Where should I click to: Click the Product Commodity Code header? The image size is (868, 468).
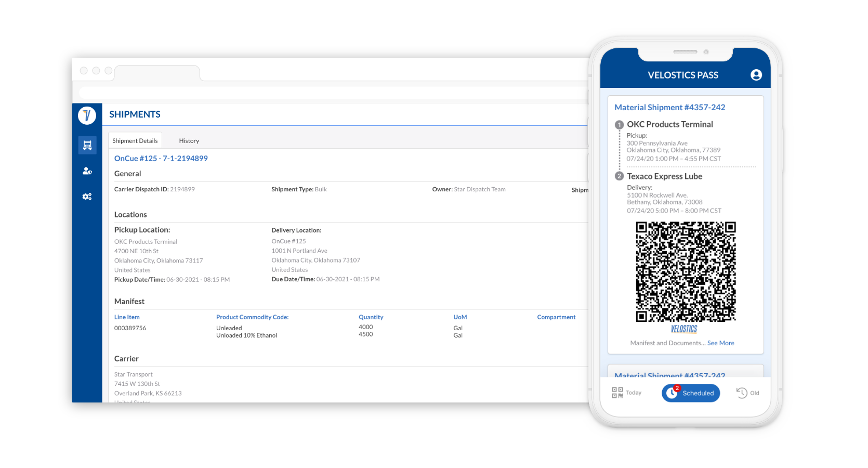coord(253,317)
